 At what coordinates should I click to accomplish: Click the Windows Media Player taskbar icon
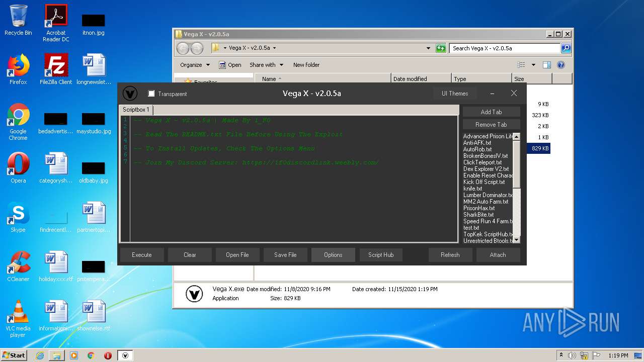[x=74, y=355]
